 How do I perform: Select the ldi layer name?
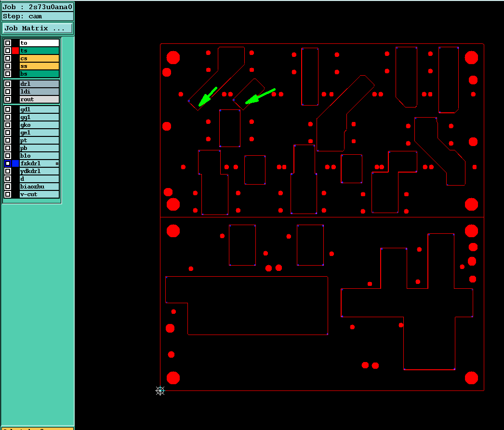coord(40,91)
